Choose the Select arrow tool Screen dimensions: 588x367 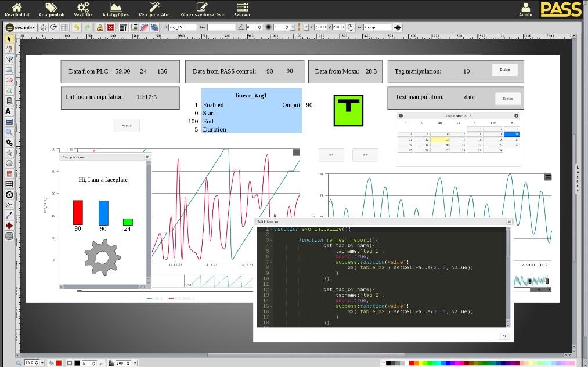tap(9, 39)
